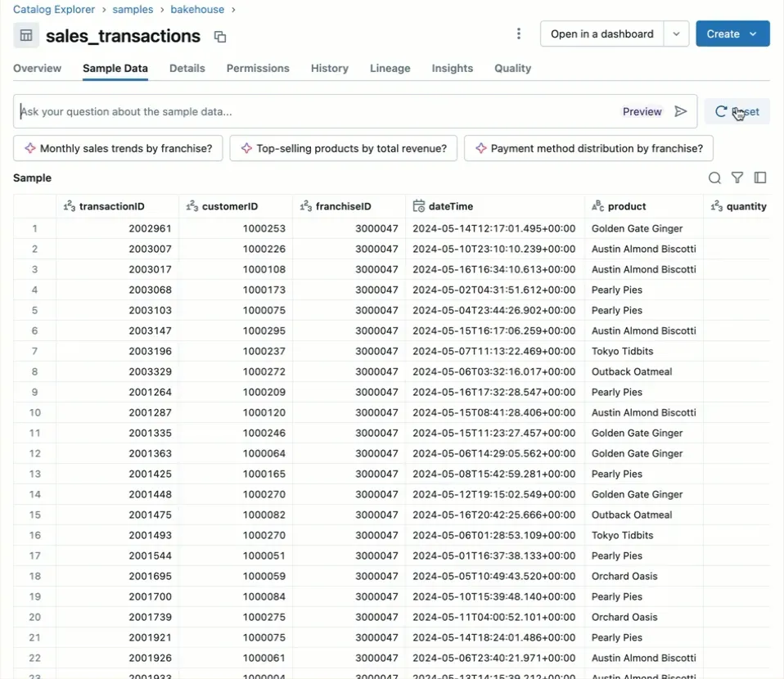Expand the breadcrumb chevron after bakehouse
The width and height of the screenshot is (784, 679).
coord(233,10)
